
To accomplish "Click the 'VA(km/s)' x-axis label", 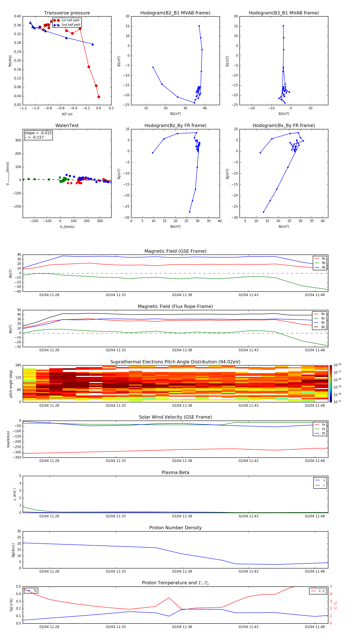I will (67, 227).
